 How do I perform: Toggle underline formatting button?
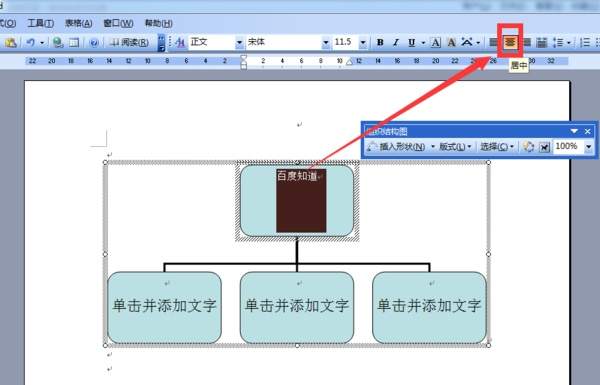click(411, 42)
